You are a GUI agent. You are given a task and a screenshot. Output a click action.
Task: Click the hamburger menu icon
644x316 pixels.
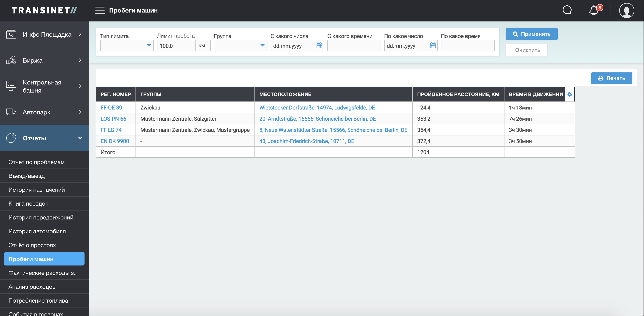tap(100, 10)
